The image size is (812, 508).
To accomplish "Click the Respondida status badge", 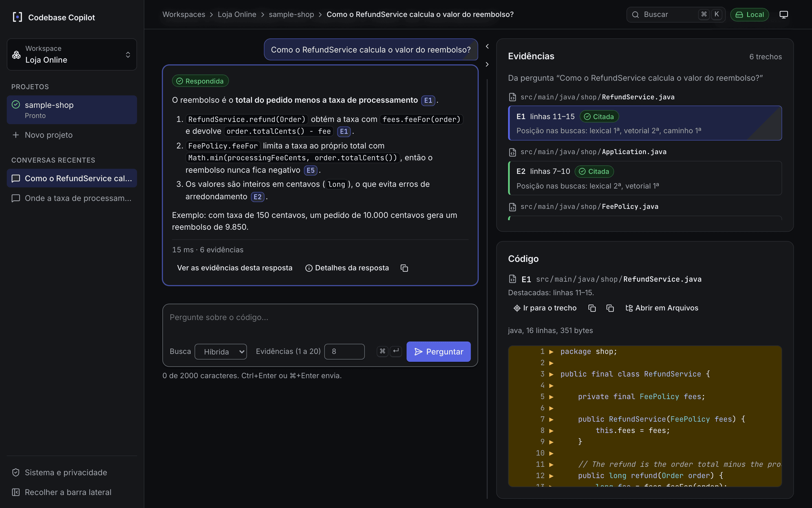I will pos(200,81).
